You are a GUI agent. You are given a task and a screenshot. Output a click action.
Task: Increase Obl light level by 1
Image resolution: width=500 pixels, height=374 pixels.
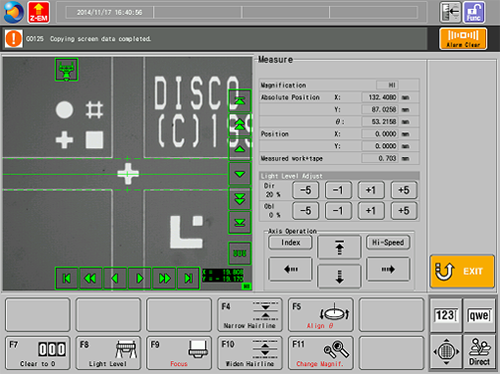(x=371, y=211)
